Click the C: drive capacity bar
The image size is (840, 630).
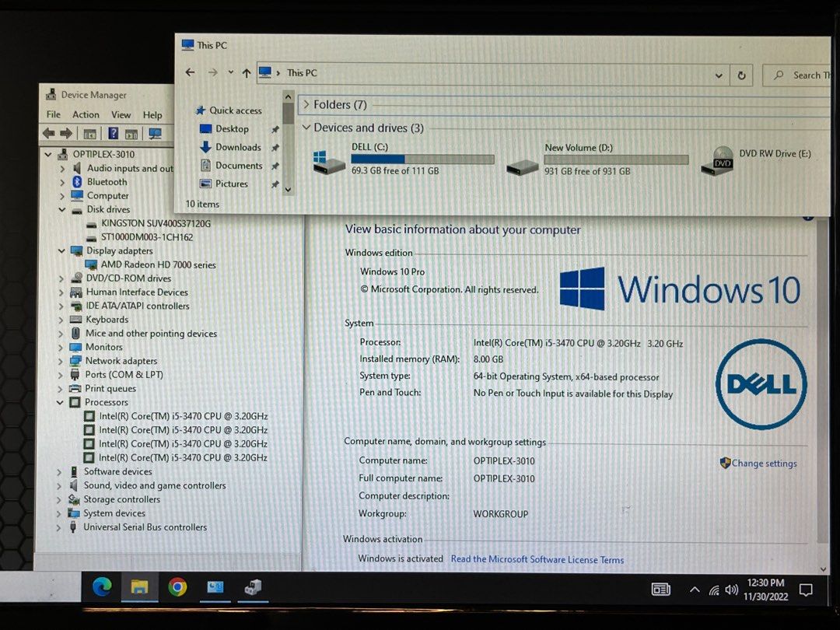pos(422,159)
